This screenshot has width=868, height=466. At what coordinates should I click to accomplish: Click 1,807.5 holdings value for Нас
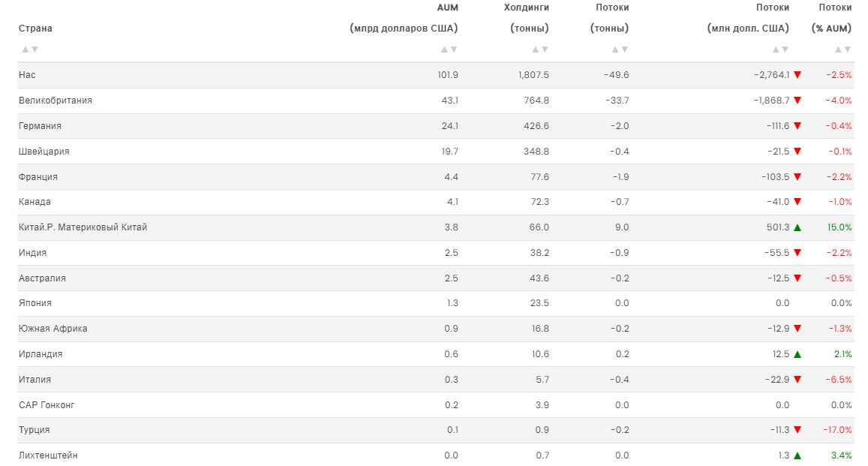click(533, 75)
